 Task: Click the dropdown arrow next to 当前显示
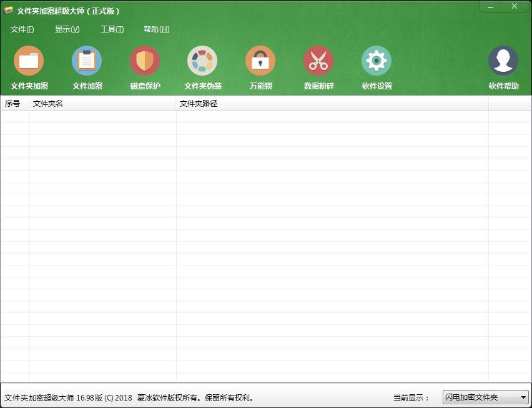[x=521, y=396]
